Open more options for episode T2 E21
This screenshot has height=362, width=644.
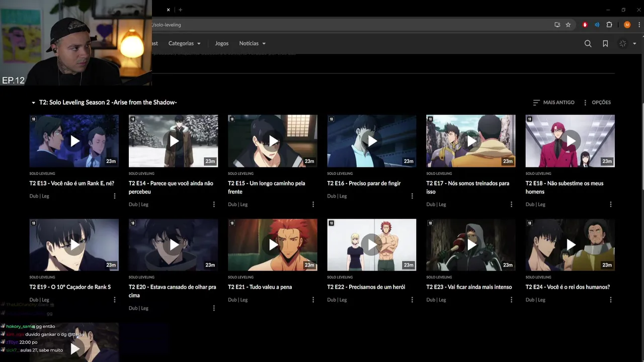313,300
